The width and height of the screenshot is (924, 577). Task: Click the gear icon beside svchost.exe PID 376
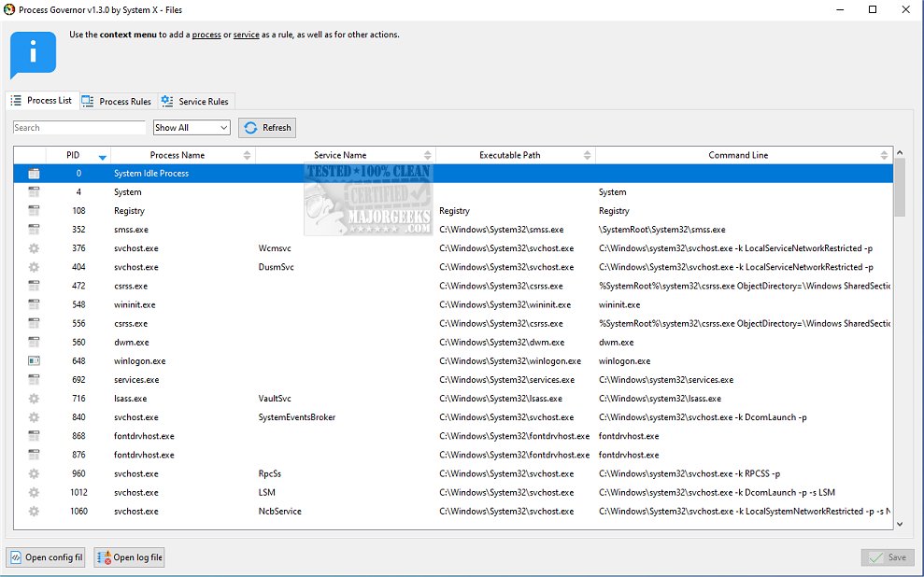(34, 248)
